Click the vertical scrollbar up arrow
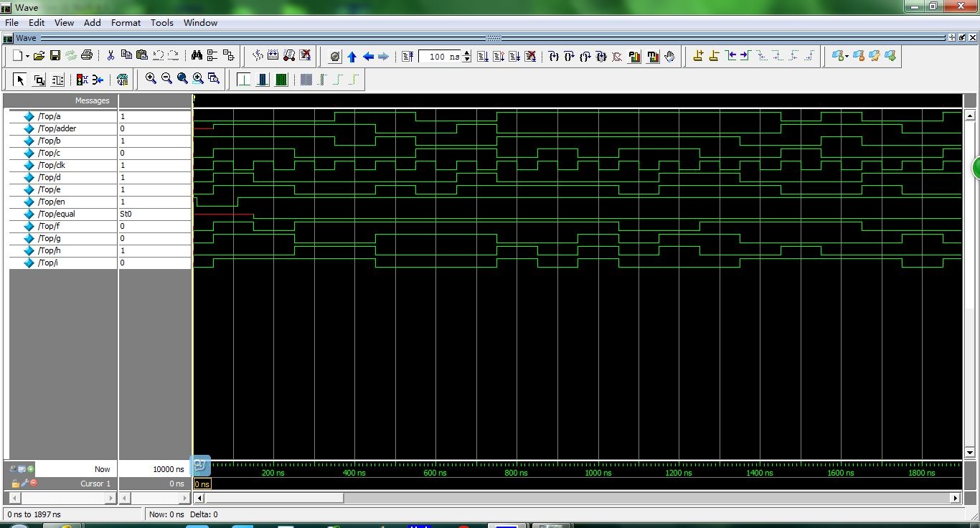This screenshot has height=528, width=980. click(x=970, y=115)
